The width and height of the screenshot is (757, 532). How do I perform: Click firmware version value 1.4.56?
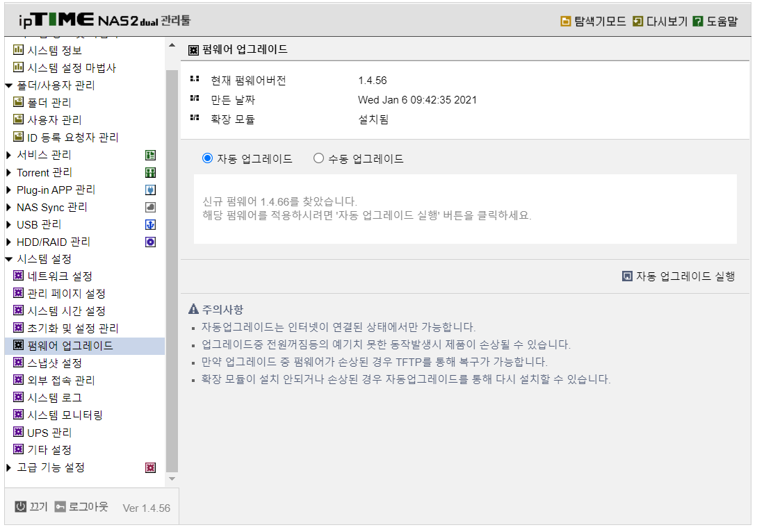pos(372,81)
